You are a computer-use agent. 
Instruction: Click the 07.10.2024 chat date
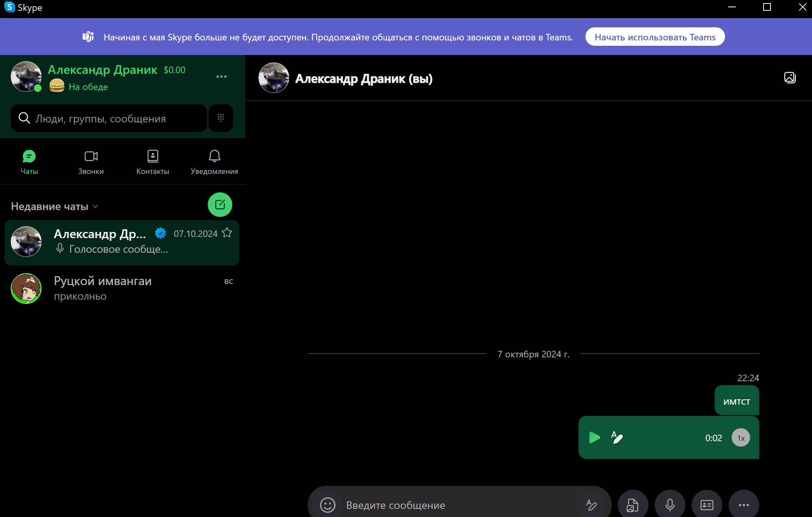coord(195,233)
